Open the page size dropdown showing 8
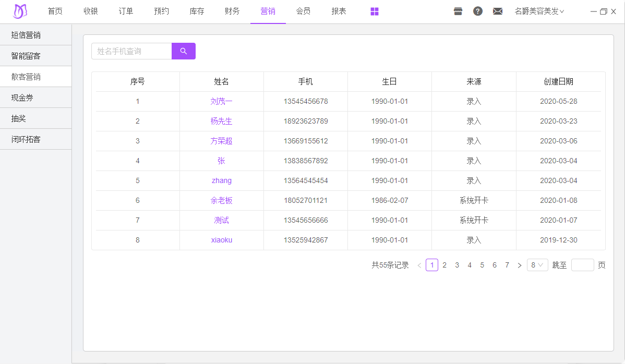This screenshot has width=625, height=364. pyautogui.click(x=537, y=265)
